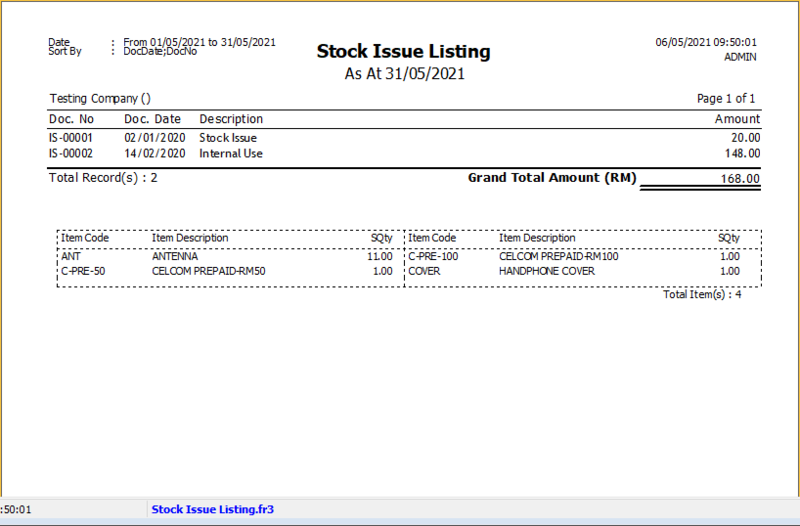Click the Doc. No column header
This screenshot has height=526, width=800.
pos(70,119)
